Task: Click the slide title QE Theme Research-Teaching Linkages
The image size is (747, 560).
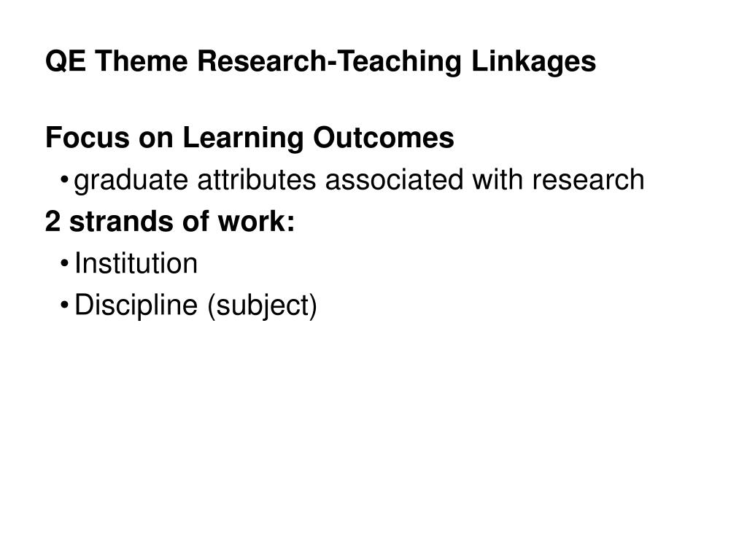Action: point(321,63)
